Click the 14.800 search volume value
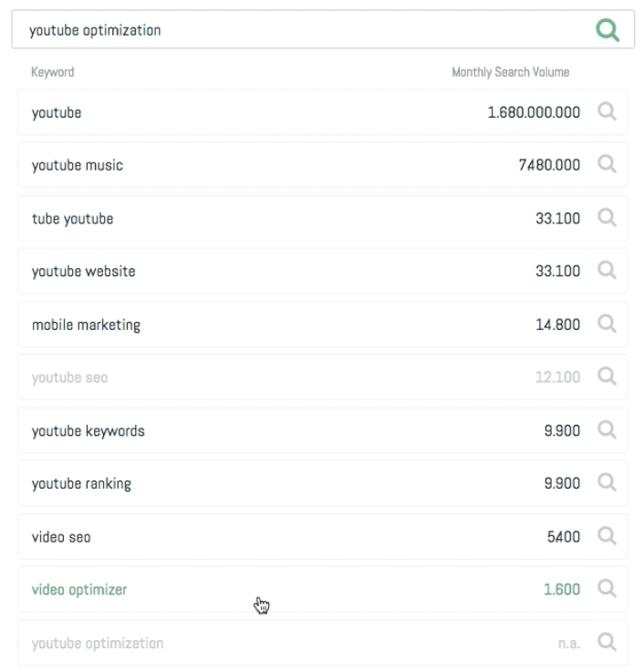 point(558,325)
